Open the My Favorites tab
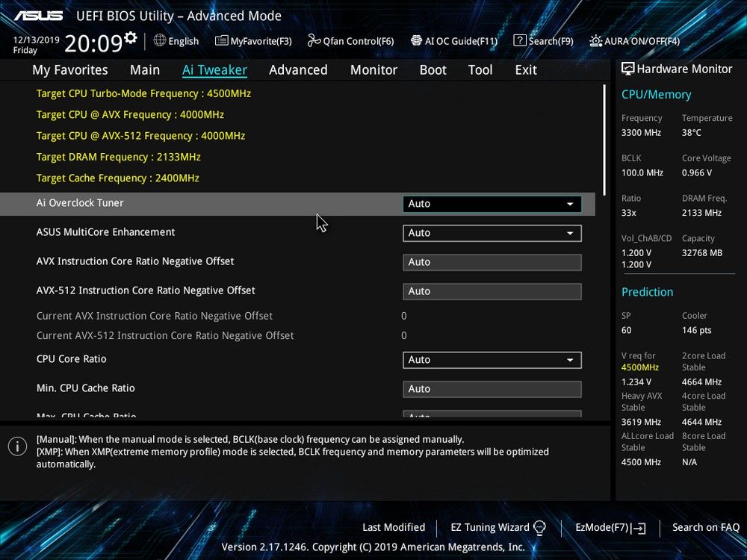747x560 pixels. (x=70, y=70)
